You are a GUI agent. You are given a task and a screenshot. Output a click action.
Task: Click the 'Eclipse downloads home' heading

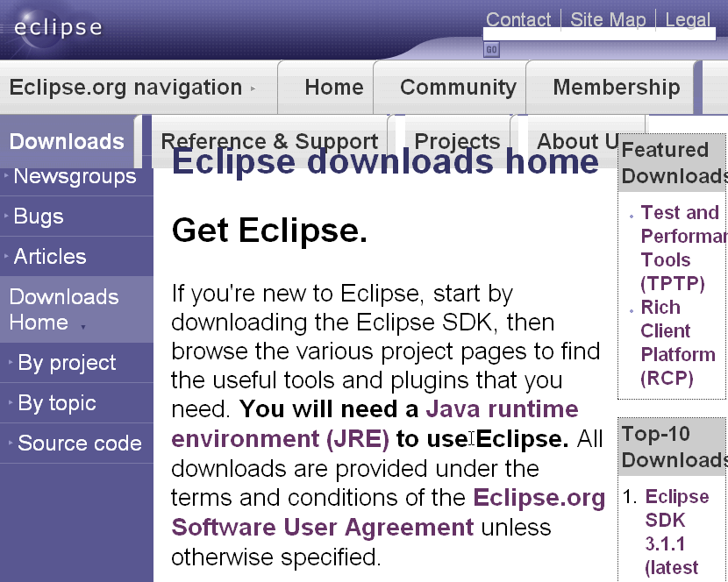tap(385, 161)
